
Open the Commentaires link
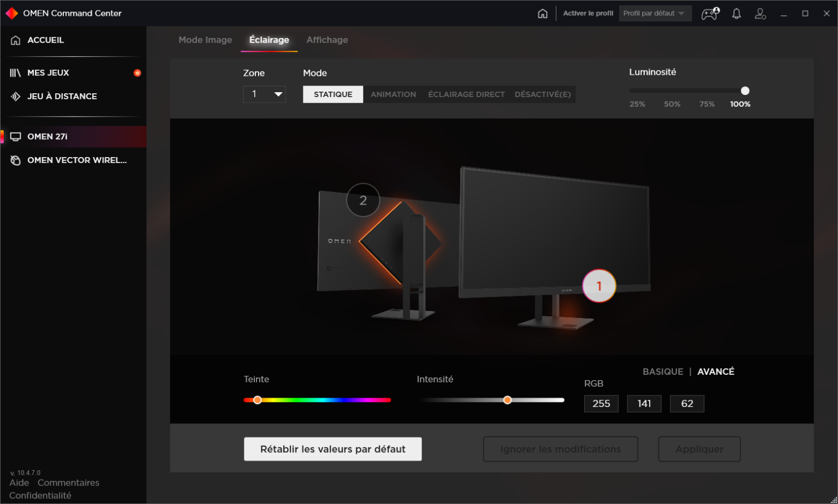(68, 483)
